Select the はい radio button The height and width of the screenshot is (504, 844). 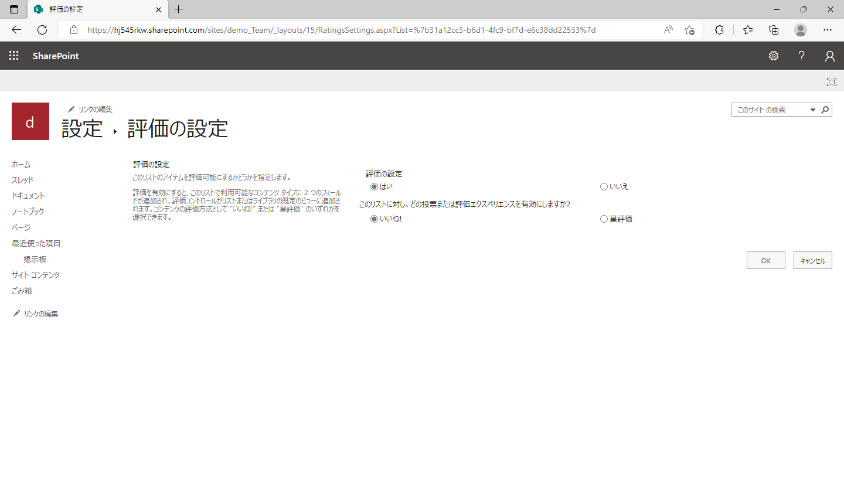(374, 187)
